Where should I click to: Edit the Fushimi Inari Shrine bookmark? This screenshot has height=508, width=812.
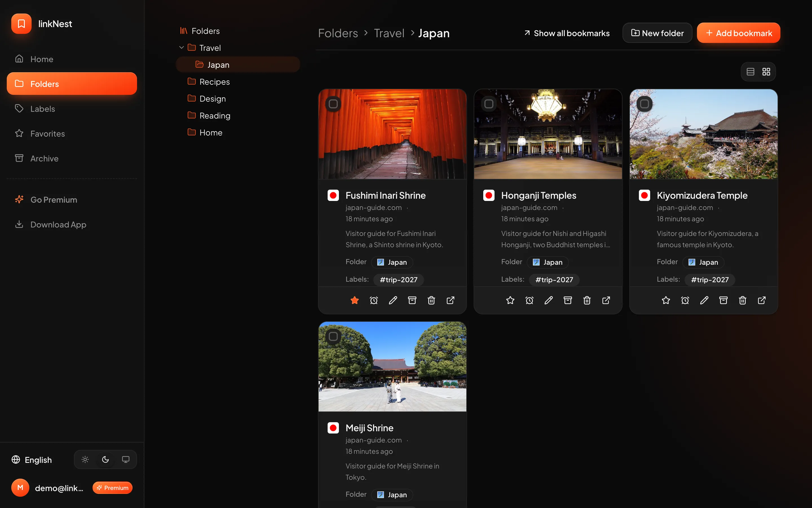(x=393, y=300)
